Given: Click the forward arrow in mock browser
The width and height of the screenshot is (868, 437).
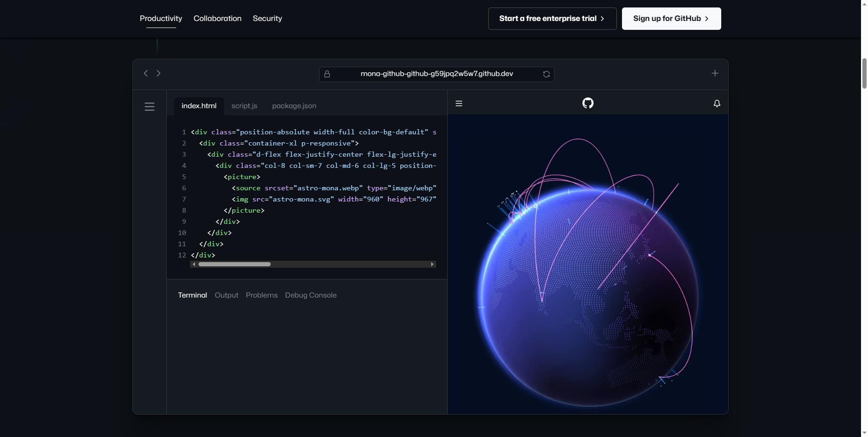Looking at the screenshot, I should tap(158, 73).
